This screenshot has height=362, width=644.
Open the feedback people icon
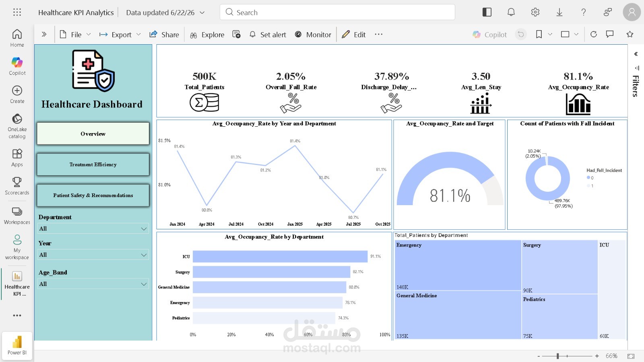click(x=608, y=12)
